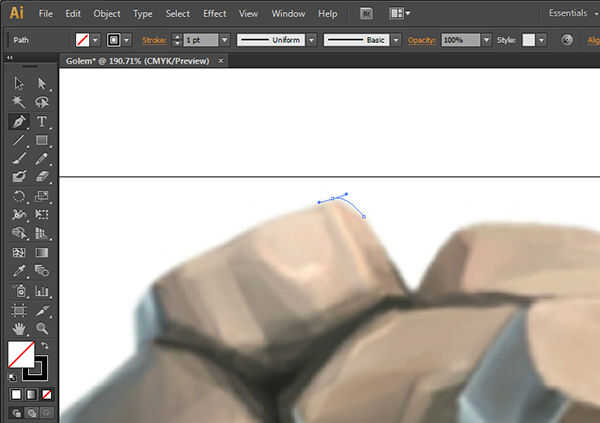Select the Free Transform tool
Viewport: 600px width, 423px height.
pyautogui.click(x=41, y=214)
